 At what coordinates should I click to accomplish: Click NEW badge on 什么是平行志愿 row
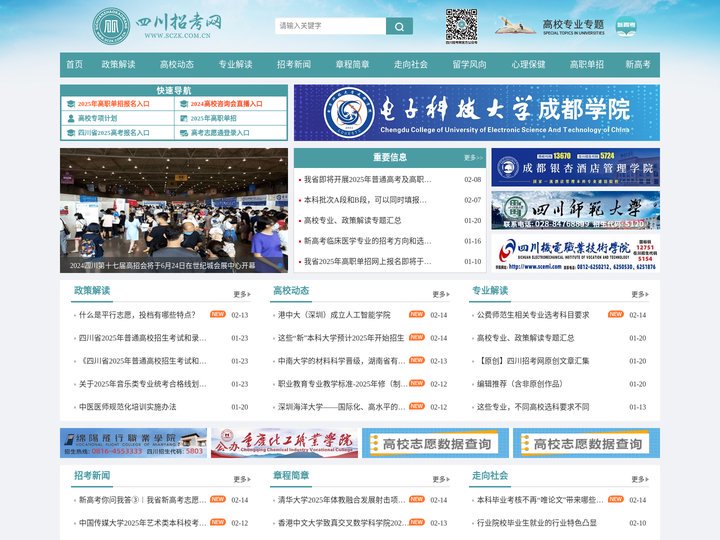(218, 315)
